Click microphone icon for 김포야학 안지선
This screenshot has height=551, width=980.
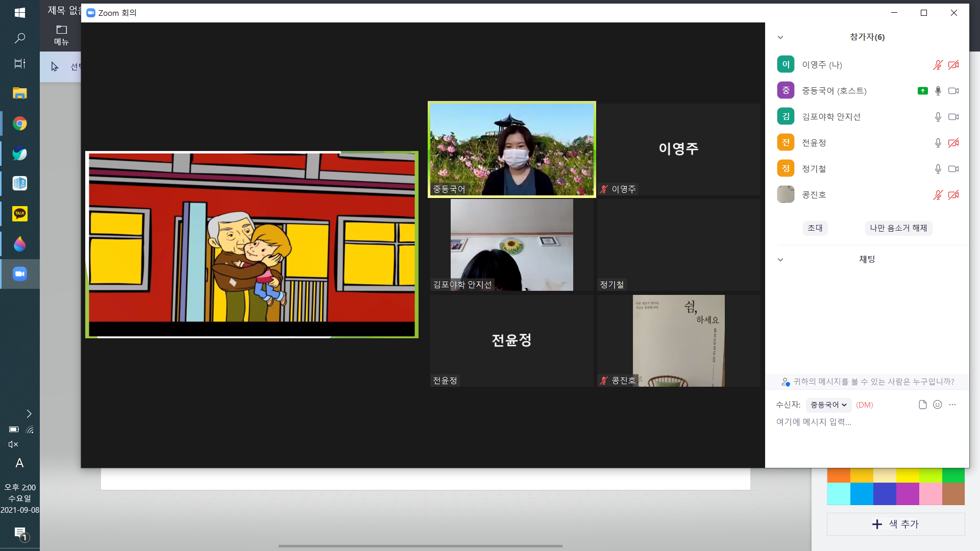[x=938, y=117]
